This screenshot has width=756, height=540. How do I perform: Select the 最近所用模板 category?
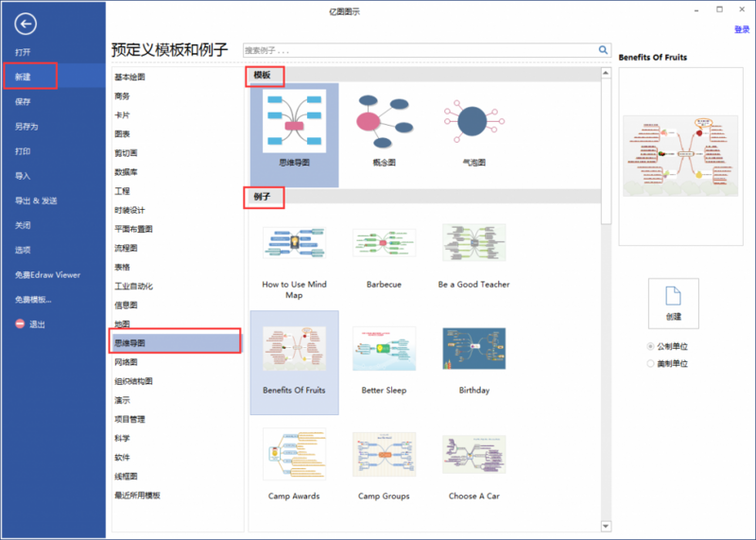(x=137, y=496)
